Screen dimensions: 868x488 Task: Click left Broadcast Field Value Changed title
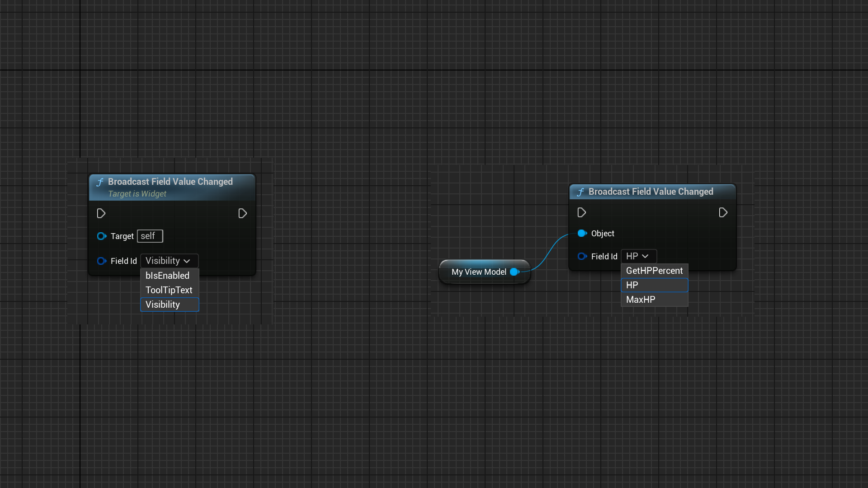(x=170, y=182)
